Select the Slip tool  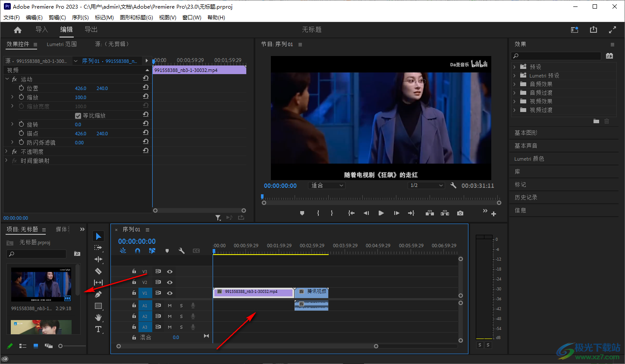coord(98,283)
